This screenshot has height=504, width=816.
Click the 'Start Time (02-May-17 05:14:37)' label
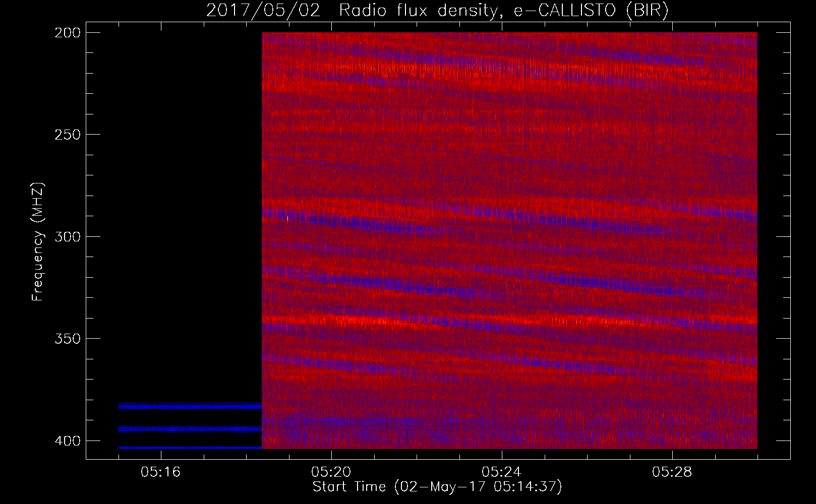[x=437, y=487]
